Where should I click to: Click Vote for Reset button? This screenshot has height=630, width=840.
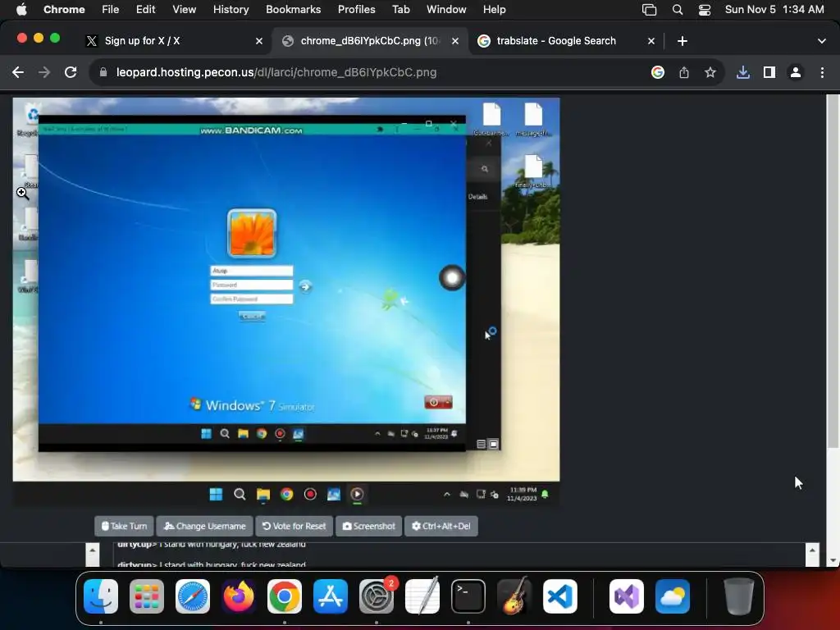(x=294, y=526)
